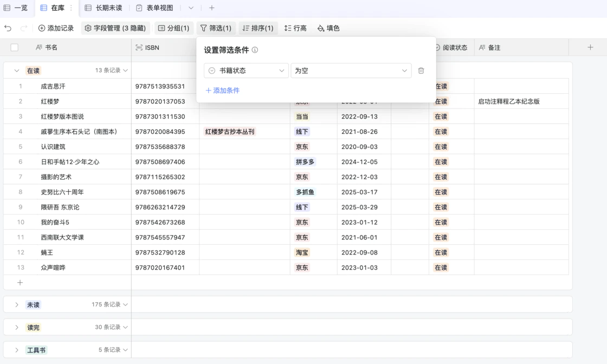The width and height of the screenshot is (607, 364).
Task: Add a new row below record 13
Action: coord(20,283)
